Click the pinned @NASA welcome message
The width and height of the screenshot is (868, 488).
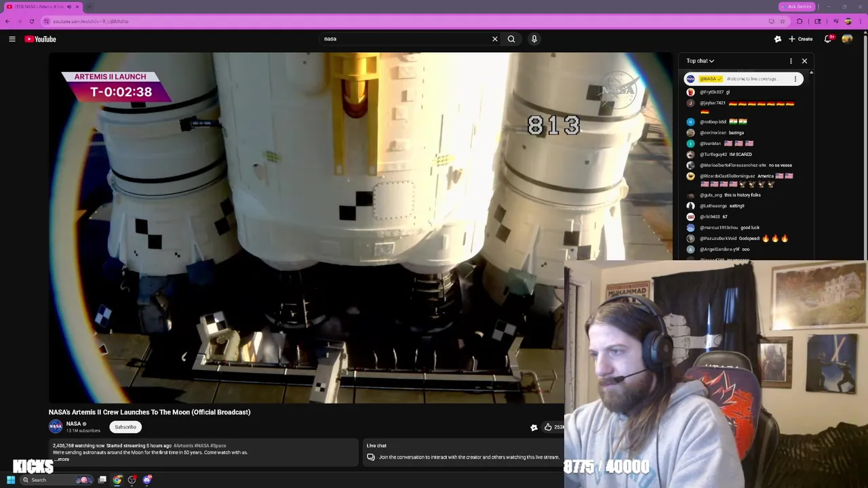coord(743,79)
